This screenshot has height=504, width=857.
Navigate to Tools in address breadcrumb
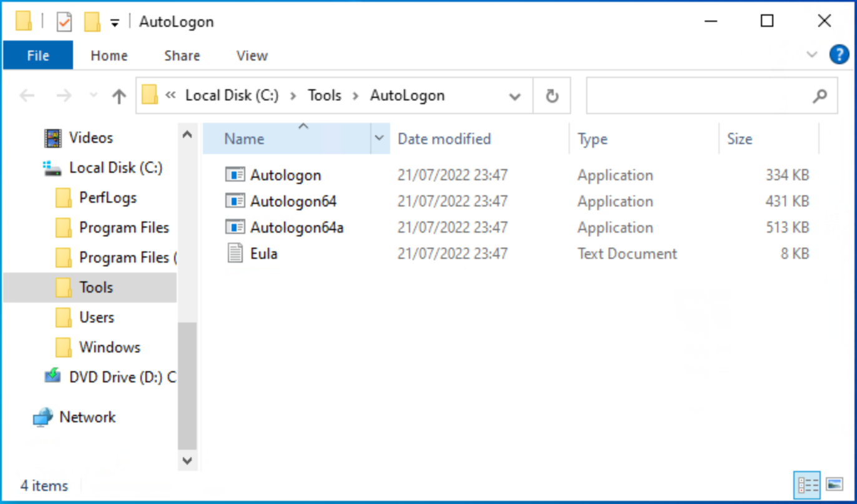[x=325, y=96]
